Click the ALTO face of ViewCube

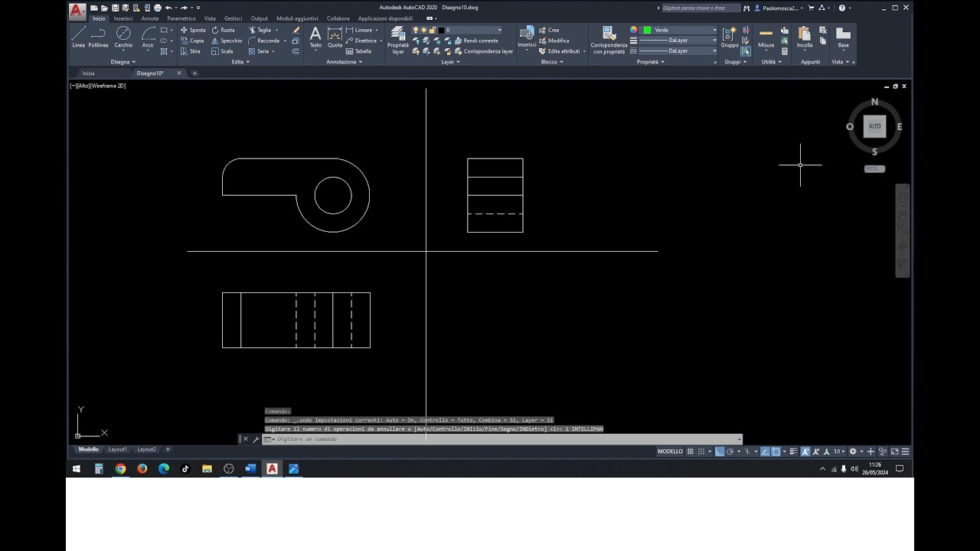pos(874,126)
